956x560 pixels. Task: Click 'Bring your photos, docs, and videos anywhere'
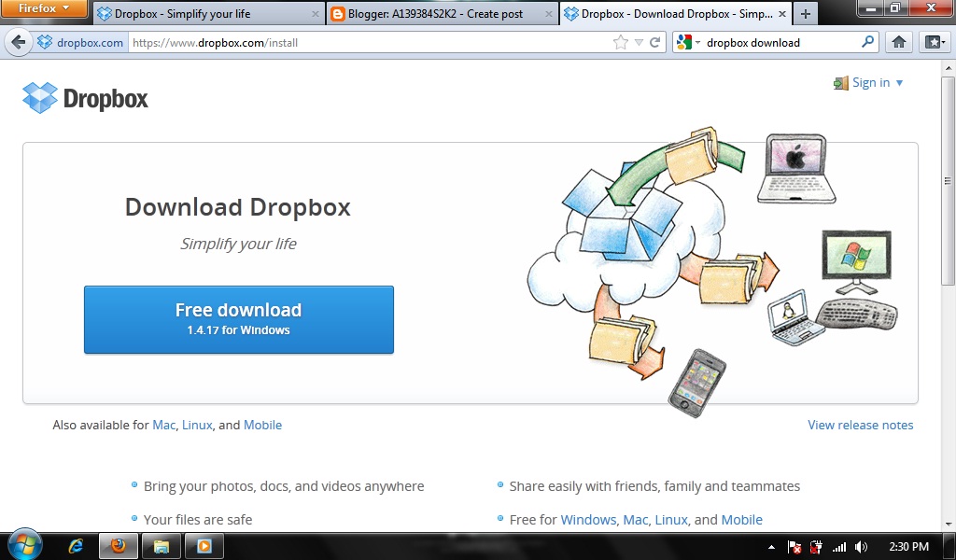click(284, 486)
